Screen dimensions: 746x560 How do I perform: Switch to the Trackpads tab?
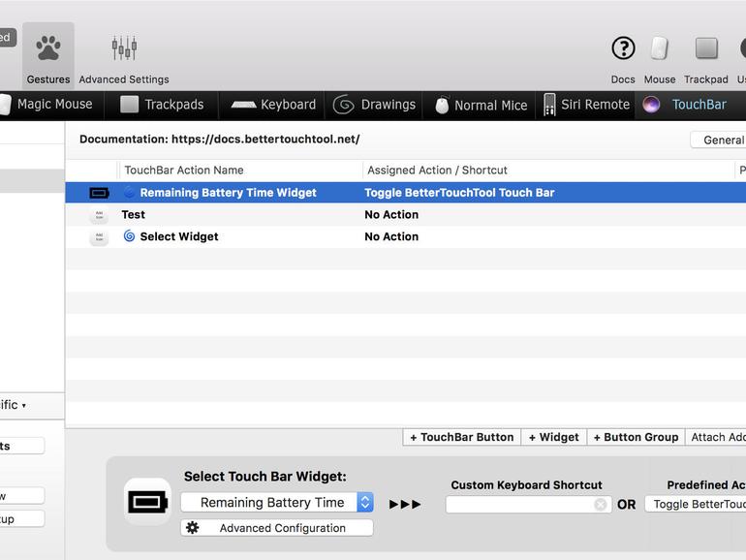(162, 105)
